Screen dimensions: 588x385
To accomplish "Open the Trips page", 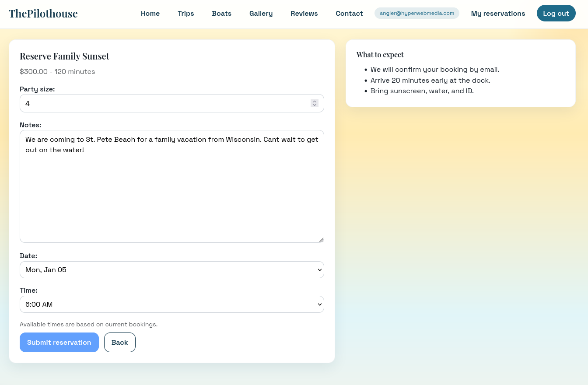I will click(x=185, y=13).
